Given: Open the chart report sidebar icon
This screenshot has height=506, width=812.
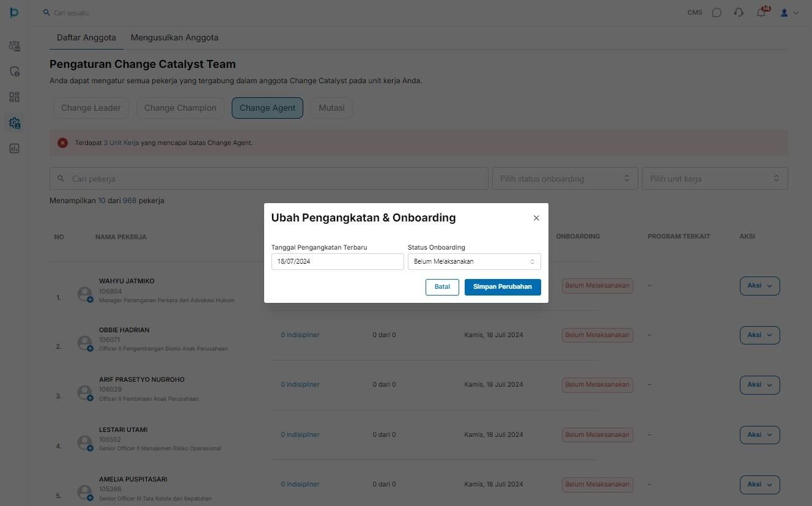Looking at the screenshot, I should (15, 149).
